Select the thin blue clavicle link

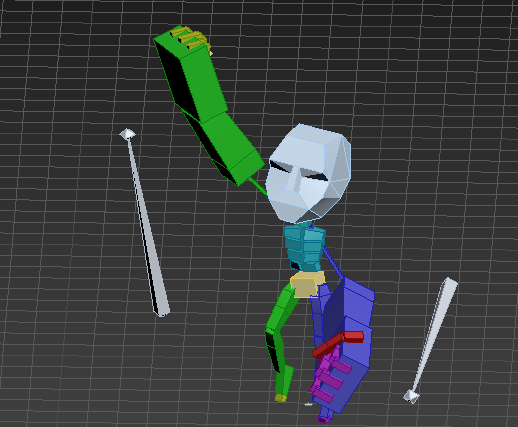coord(332,262)
